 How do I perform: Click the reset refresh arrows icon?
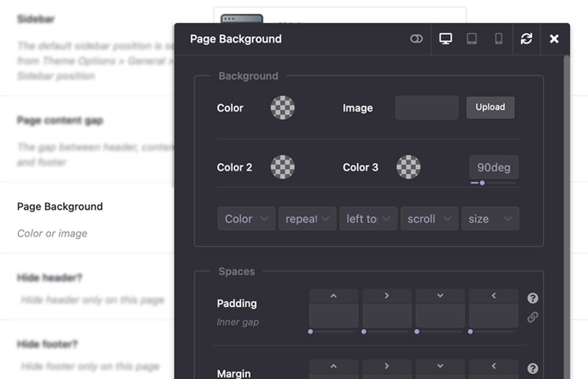(x=526, y=39)
